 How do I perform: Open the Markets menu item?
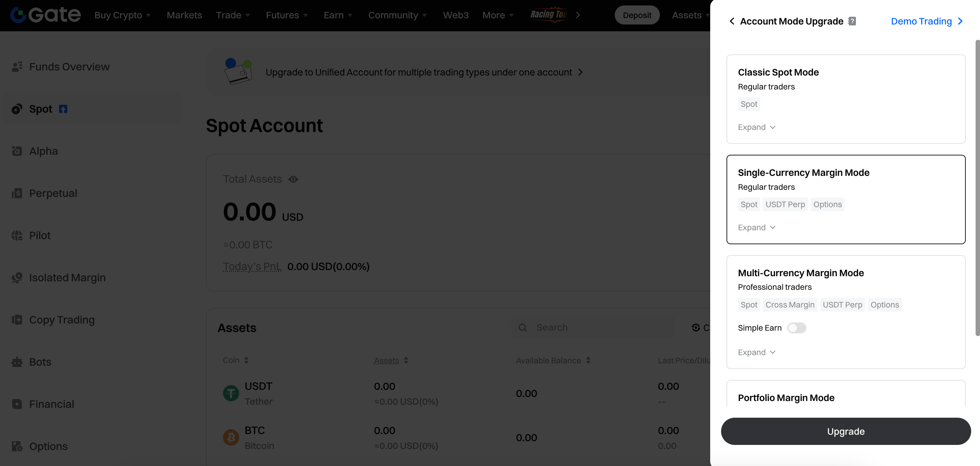pyautogui.click(x=184, y=15)
